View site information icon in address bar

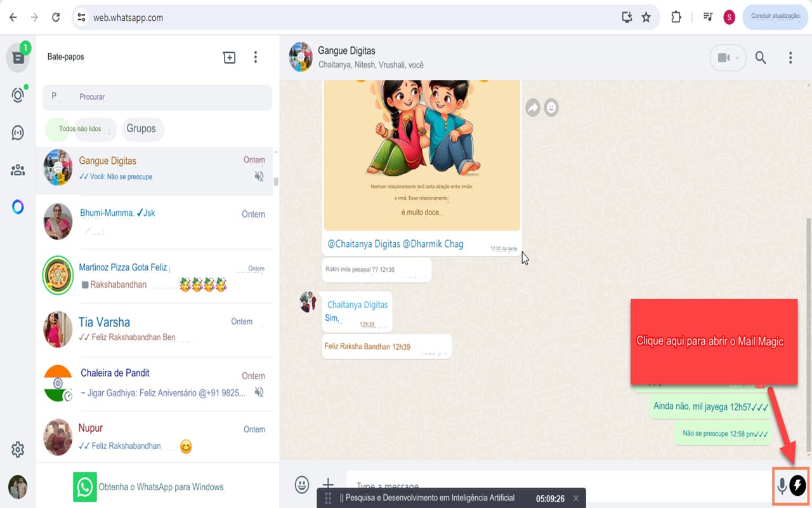pyautogui.click(x=81, y=18)
